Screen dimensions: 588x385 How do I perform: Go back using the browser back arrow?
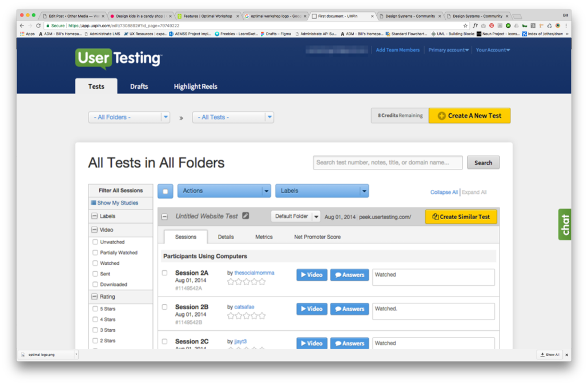click(22, 26)
